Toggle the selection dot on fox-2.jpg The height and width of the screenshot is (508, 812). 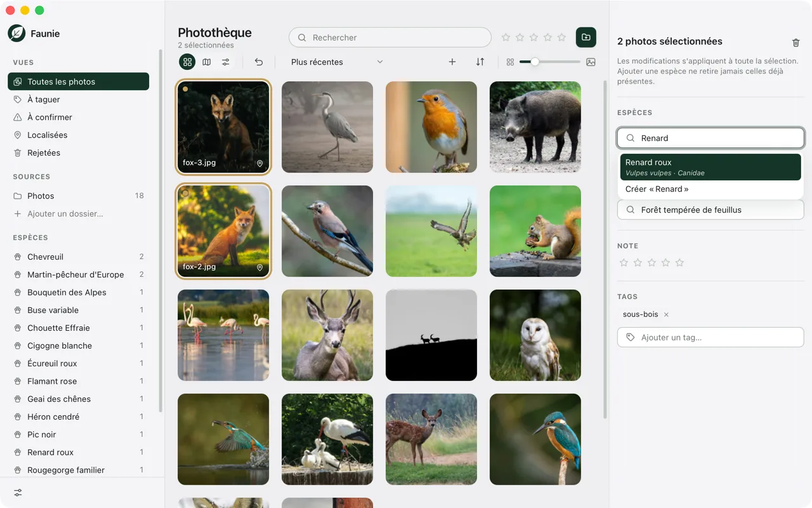pos(185,193)
